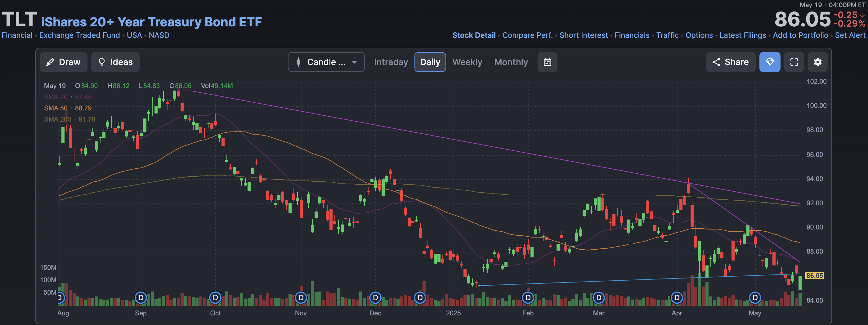868x325 pixels.
Task: Click the SMA 20 indicator label
Action: (68, 97)
